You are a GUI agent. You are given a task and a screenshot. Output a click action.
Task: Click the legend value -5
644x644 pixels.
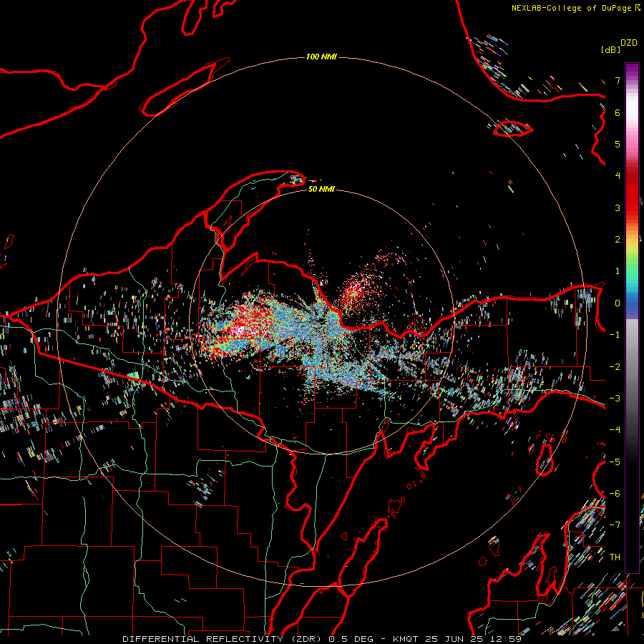tap(615, 462)
